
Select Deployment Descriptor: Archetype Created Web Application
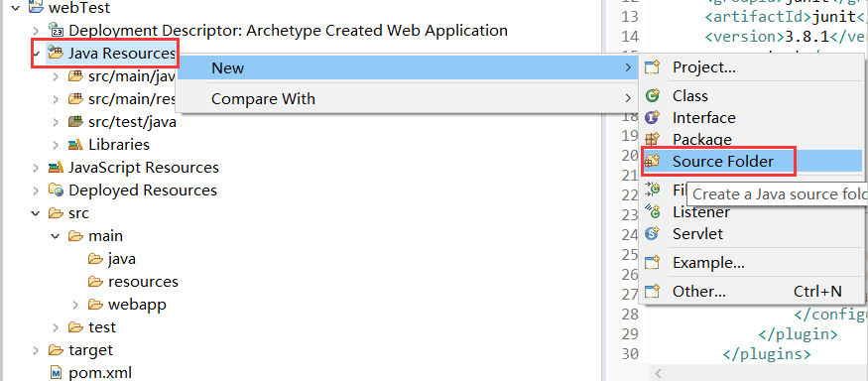pos(288,30)
